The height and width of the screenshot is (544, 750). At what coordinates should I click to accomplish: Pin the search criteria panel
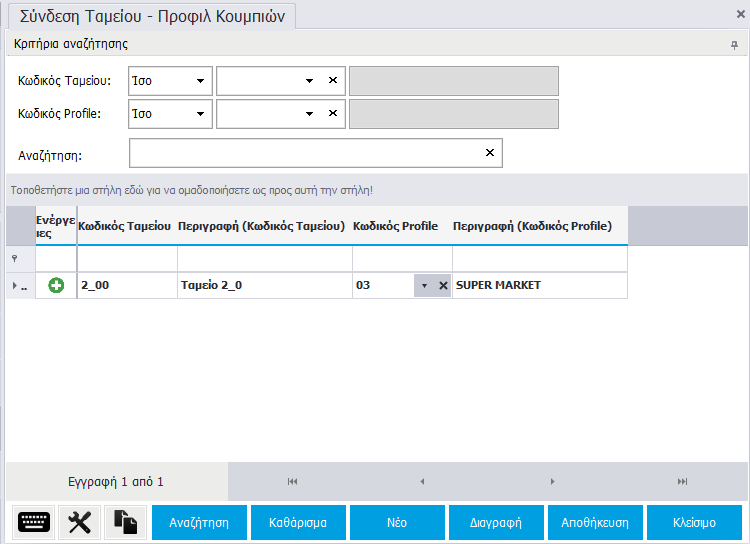tap(734, 45)
